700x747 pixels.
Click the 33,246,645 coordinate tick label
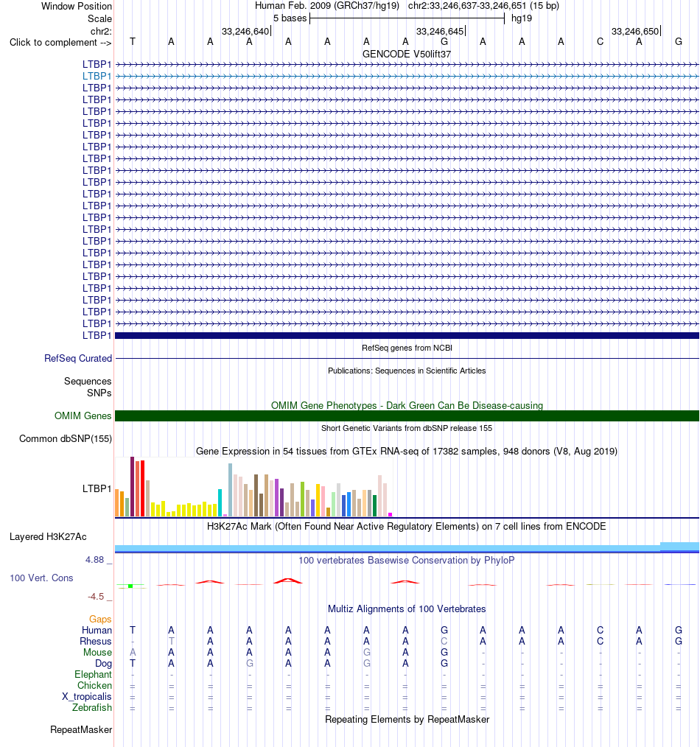click(x=440, y=32)
